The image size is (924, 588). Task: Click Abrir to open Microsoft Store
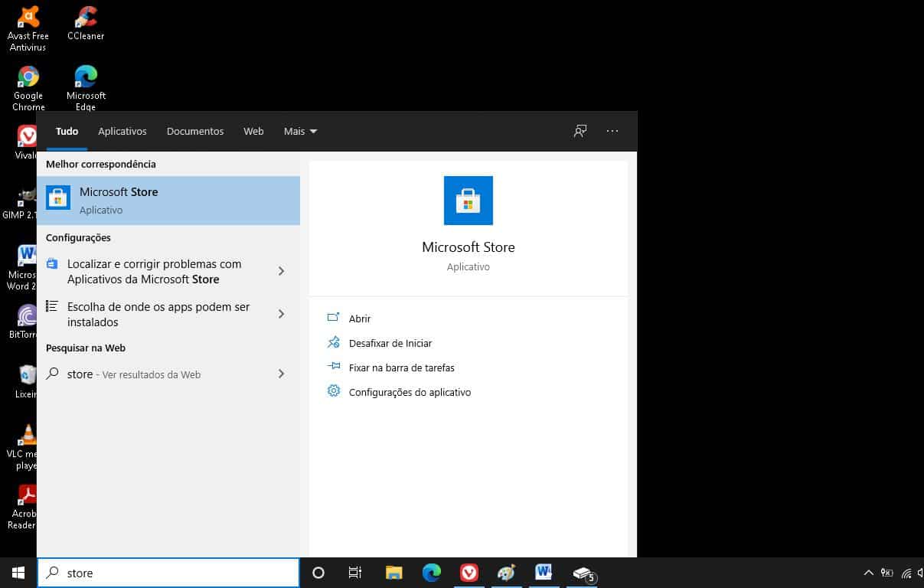(x=359, y=318)
